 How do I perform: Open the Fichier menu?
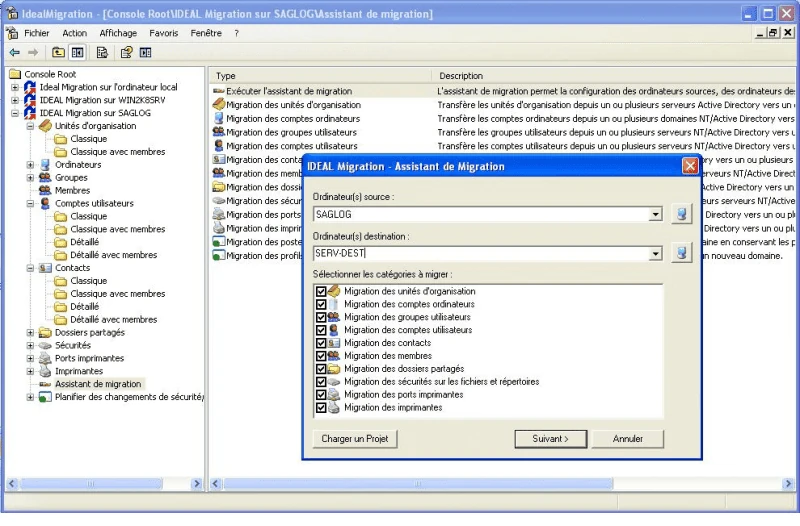(37, 33)
